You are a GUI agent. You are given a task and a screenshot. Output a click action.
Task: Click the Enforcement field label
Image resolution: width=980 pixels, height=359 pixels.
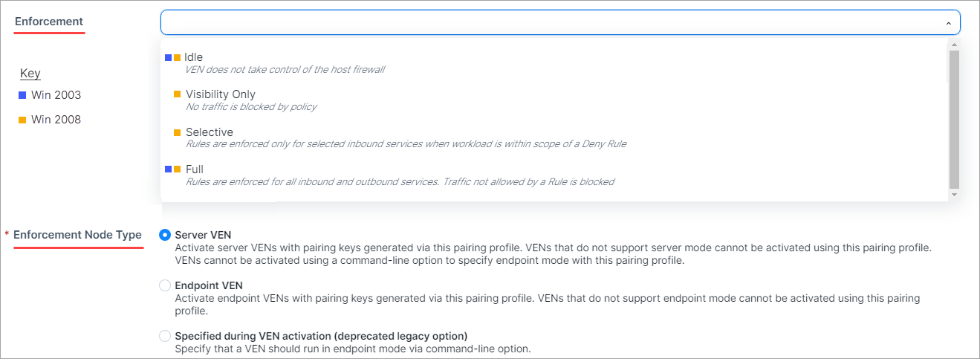click(x=49, y=22)
